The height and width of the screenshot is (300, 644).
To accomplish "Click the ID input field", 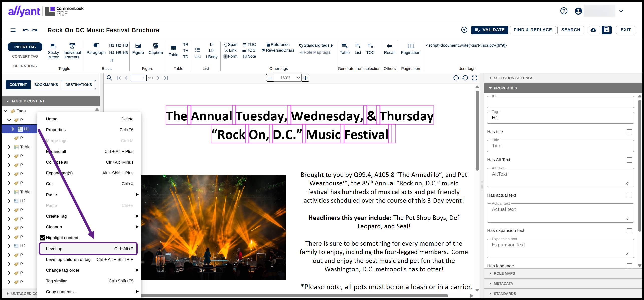I will [560, 102].
